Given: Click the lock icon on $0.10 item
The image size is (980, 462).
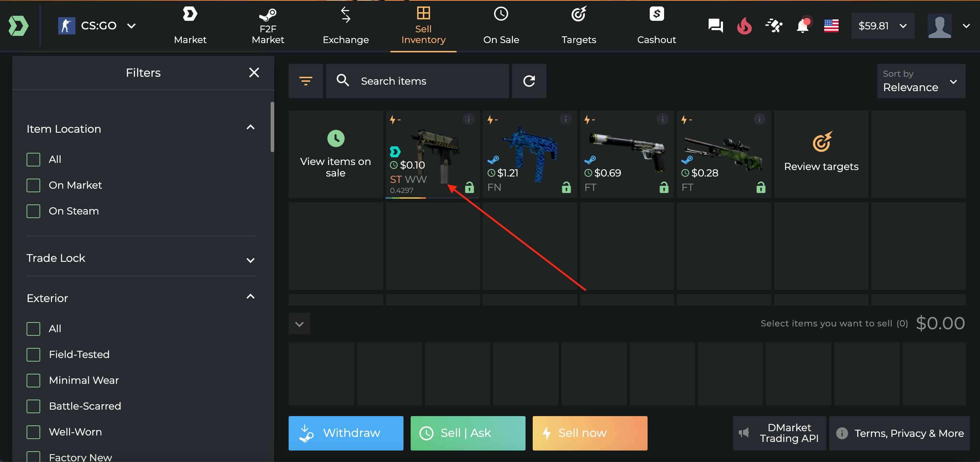Looking at the screenshot, I should point(470,187).
